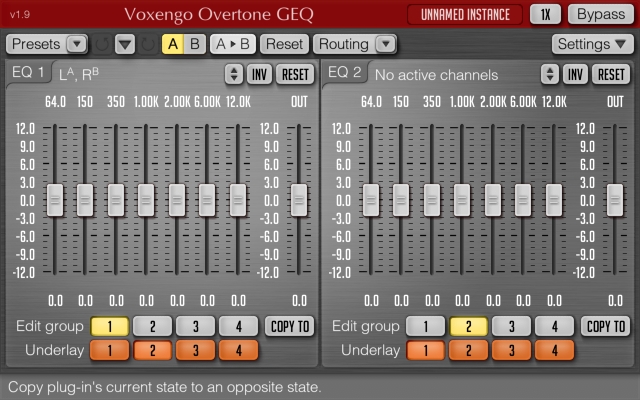This screenshot has height=400, width=640.
Task: Click EQ 1 150 Hz band slider
Action: tap(85, 200)
